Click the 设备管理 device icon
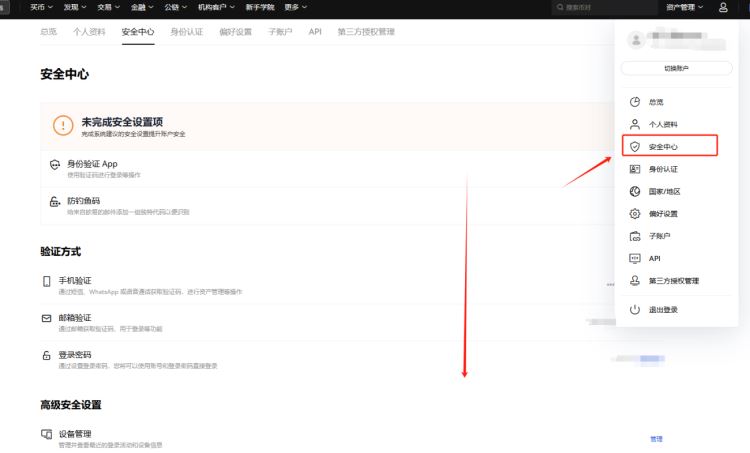The height and width of the screenshot is (453, 750). tap(46, 434)
